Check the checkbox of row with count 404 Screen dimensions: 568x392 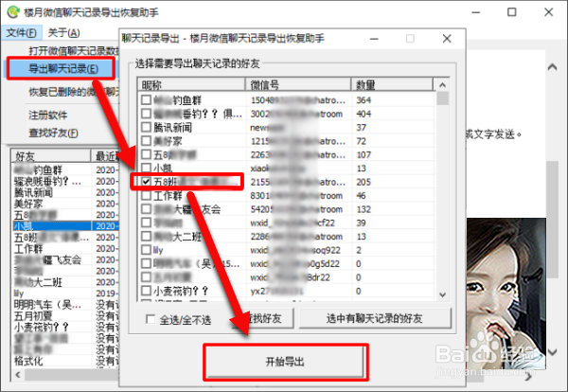click(146, 114)
